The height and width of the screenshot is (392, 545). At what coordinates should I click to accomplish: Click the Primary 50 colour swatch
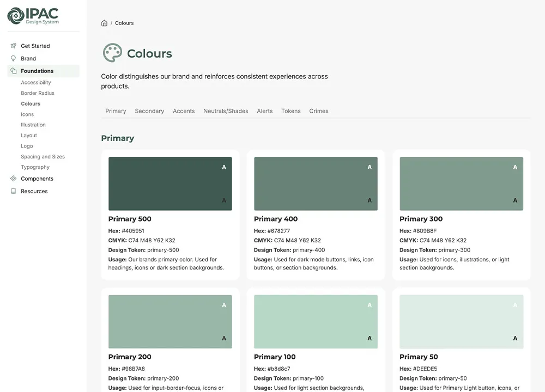click(462, 322)
